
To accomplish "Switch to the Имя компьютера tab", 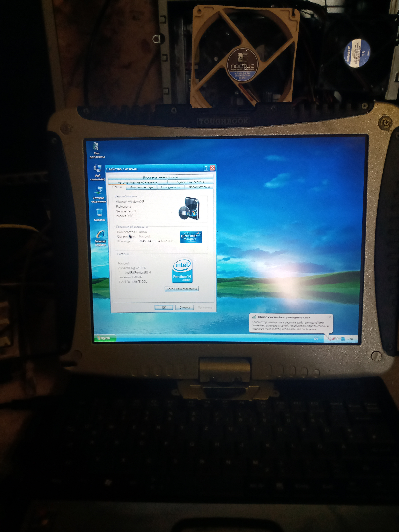I will tap(141, 187).
